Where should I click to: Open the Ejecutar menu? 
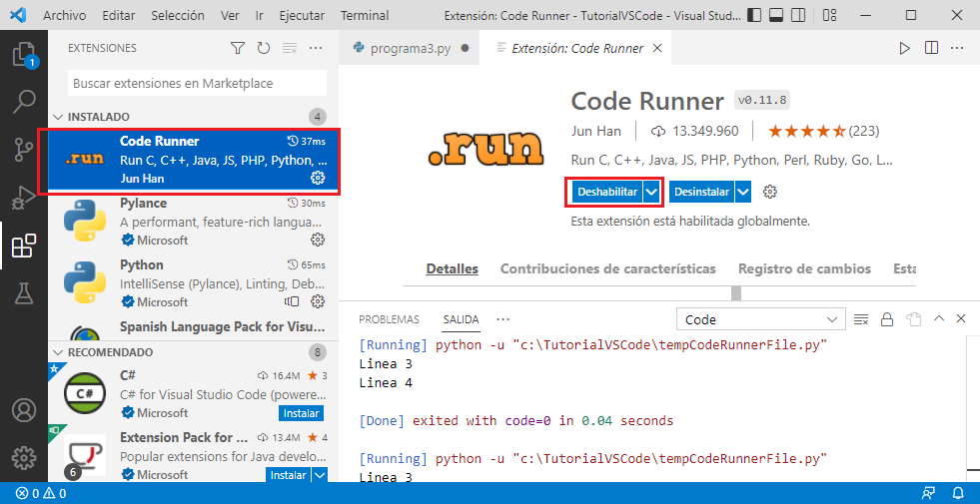click(x=302, y=15)
